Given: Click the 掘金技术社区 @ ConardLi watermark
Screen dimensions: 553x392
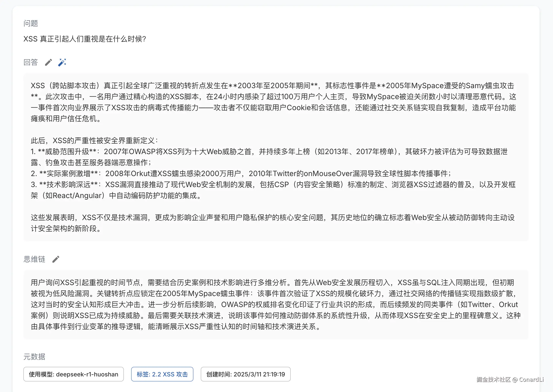Looking at the screenshot, I should coord(510,379).
